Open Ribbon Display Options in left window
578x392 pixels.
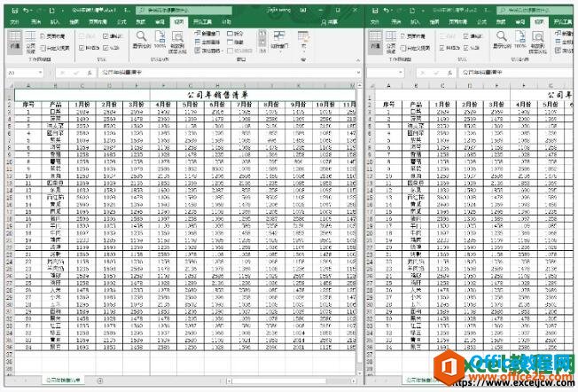(x=304, y=11)
